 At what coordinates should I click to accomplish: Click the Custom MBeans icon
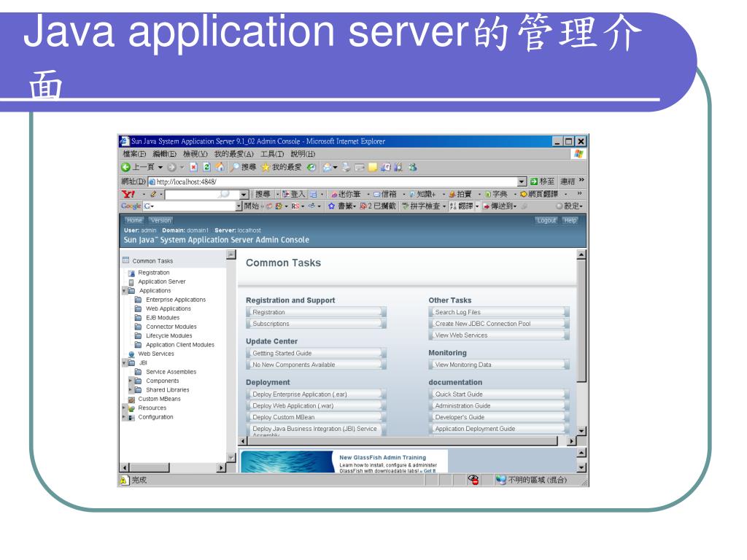[131, 400]
